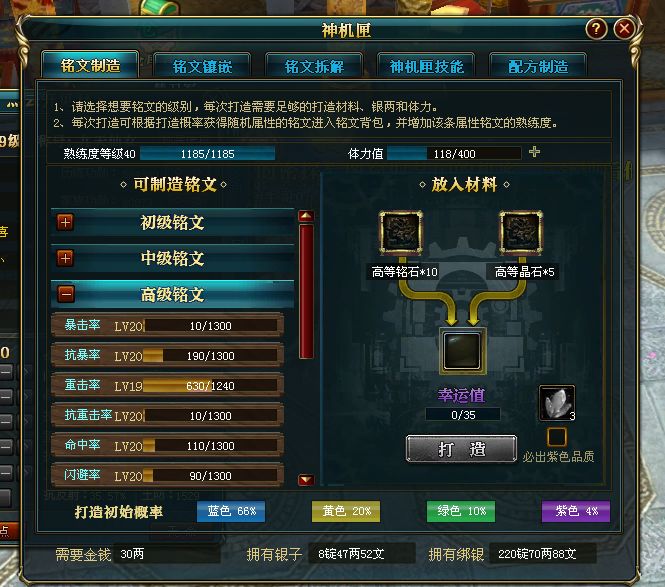665x587 pixels.
Task: Click the purple 紫色 4% probability swatch
Action: pos(576,511)
